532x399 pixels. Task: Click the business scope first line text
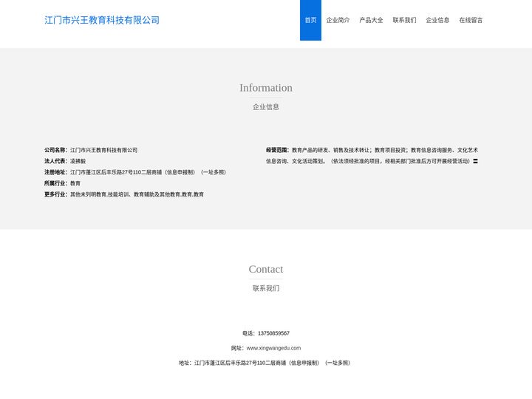coord(385,150)
